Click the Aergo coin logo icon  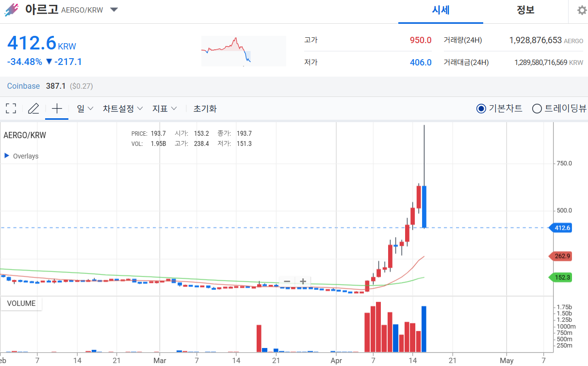[x=11, y=10]
